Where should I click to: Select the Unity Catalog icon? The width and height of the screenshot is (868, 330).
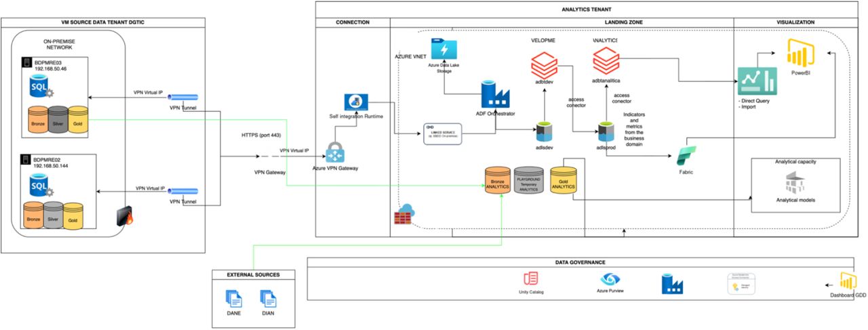pyautogui.click(x=530, y=279)
